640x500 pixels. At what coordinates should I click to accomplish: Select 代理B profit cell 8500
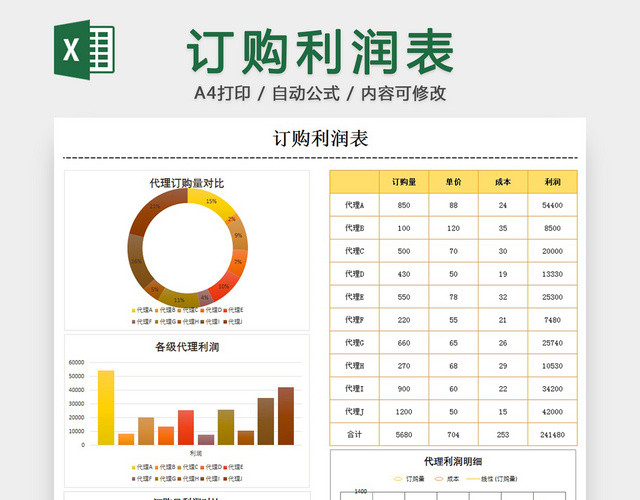553,228
